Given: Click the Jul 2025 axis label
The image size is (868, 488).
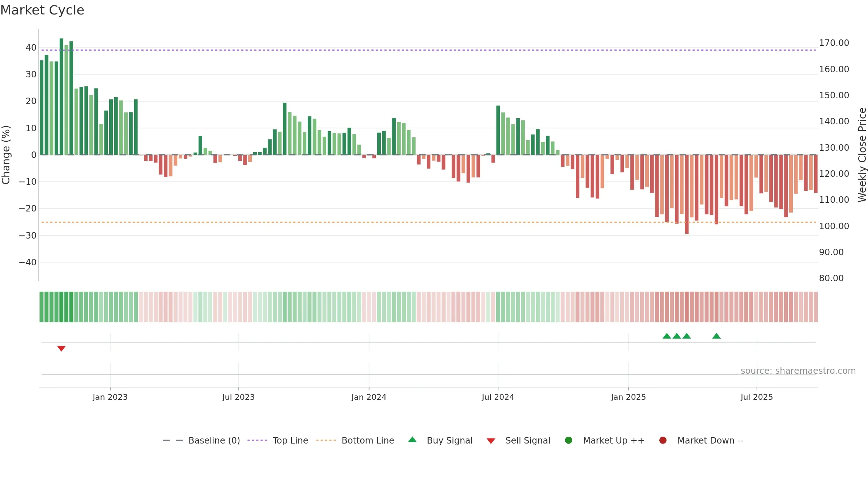Looking at the screenshot, I should click(757, 397).
